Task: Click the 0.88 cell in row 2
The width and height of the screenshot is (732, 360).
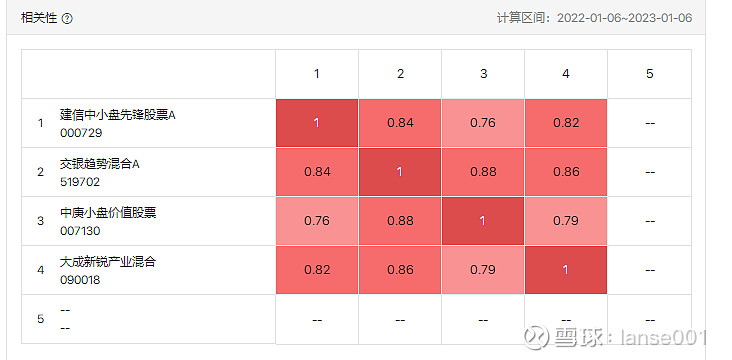Action: click(x=483, y=172)
